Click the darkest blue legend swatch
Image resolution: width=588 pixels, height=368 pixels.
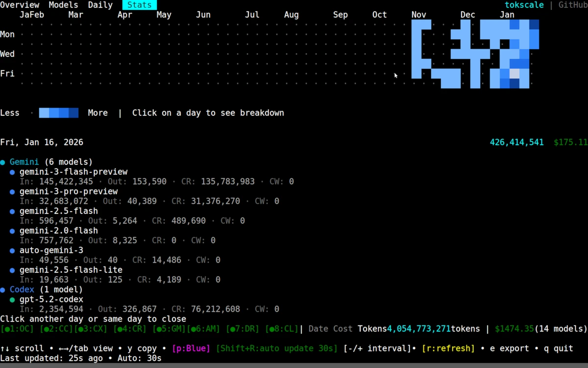pos(73,113)
